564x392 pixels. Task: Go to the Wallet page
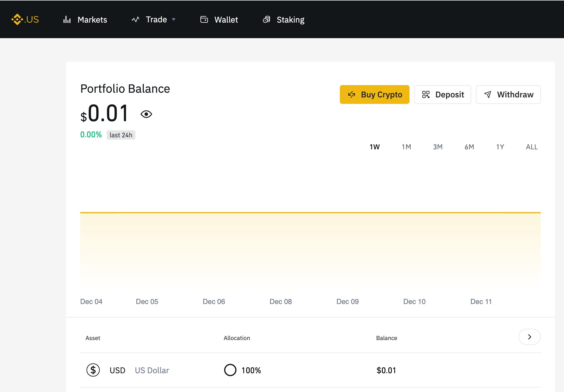tap(226, 20)
